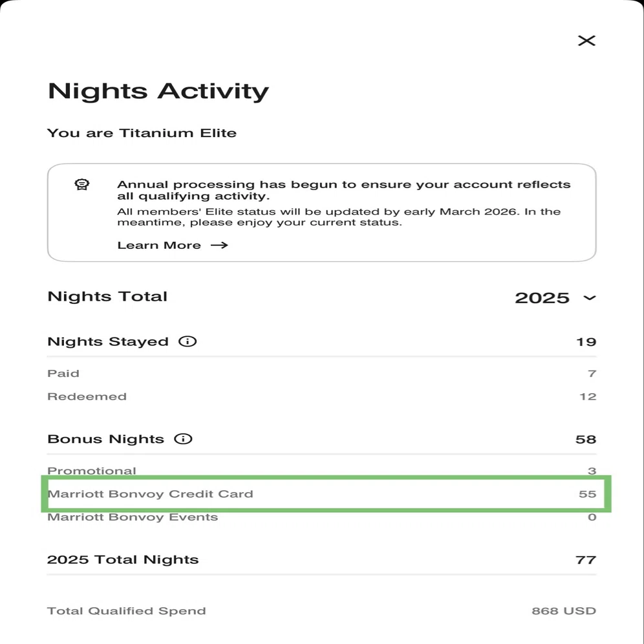
Task: Click the Total Qualified Spend label
Action: (127, 611)
